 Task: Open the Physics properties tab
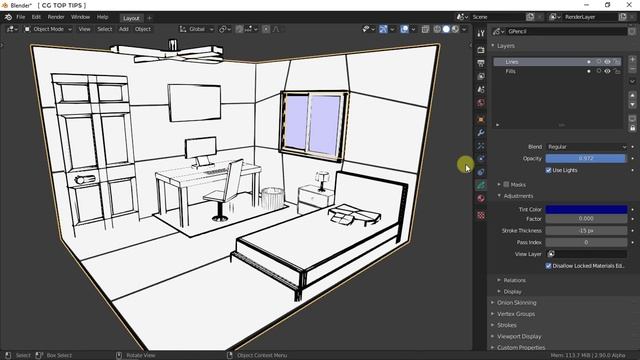pyautogui.click(x=481, y=159)
